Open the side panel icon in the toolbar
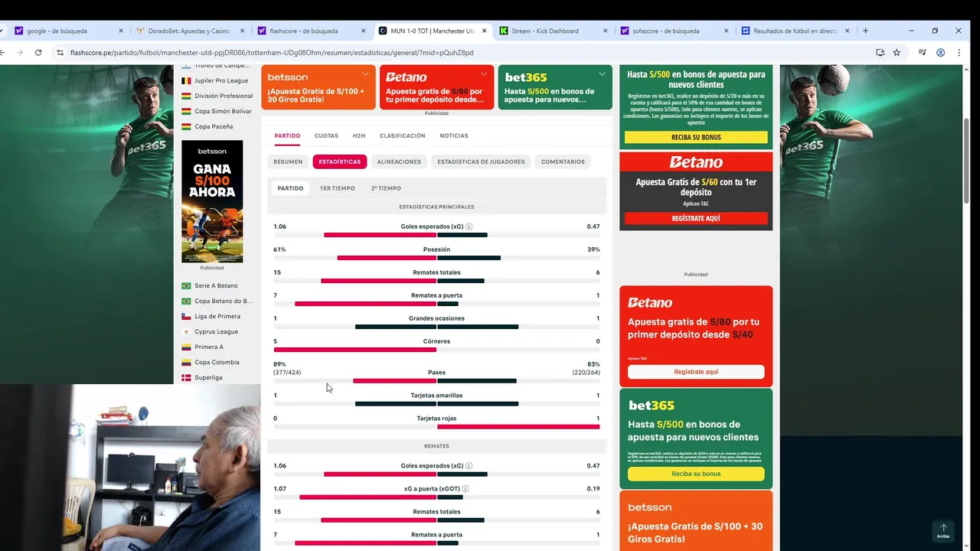This screenshot has height=551, width=980. (923, 53)
